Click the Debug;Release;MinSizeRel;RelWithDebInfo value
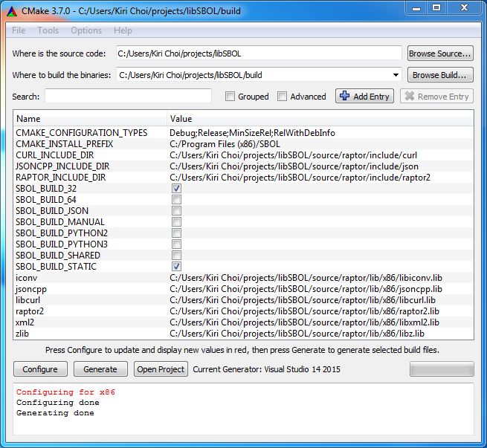The image size is (487, 448). click(252, 133)
